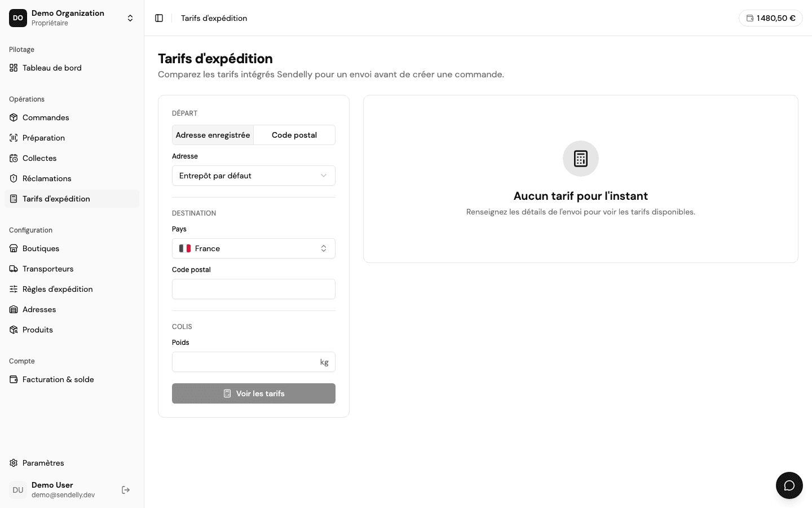Image resolution: width=812 pixels, height=508 pixels.
Task: Open the chat support bubble
Action: 789,485
